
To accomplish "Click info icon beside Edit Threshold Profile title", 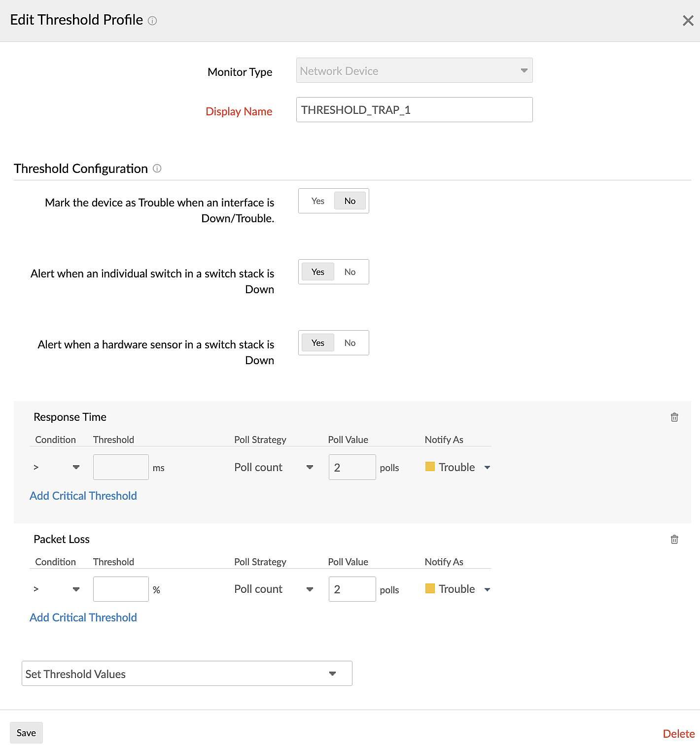I will [x=152, y=21].
